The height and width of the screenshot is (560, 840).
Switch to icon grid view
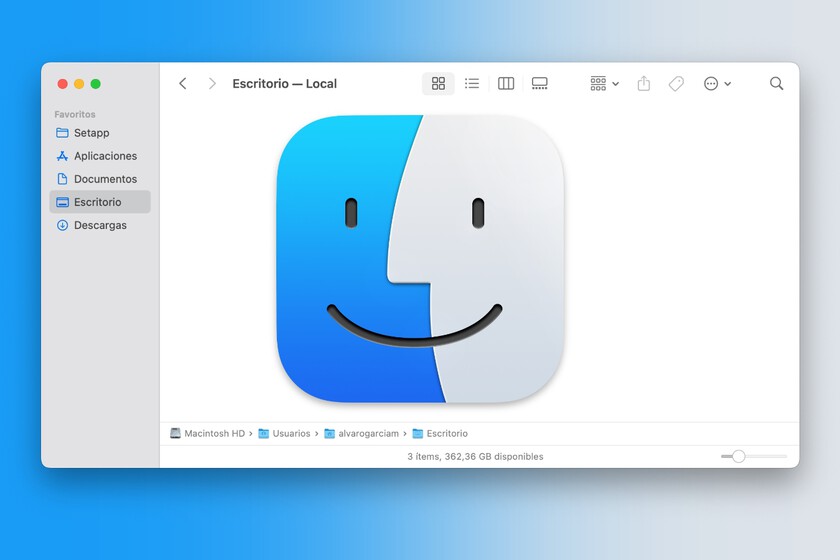[x=438, y=84]
